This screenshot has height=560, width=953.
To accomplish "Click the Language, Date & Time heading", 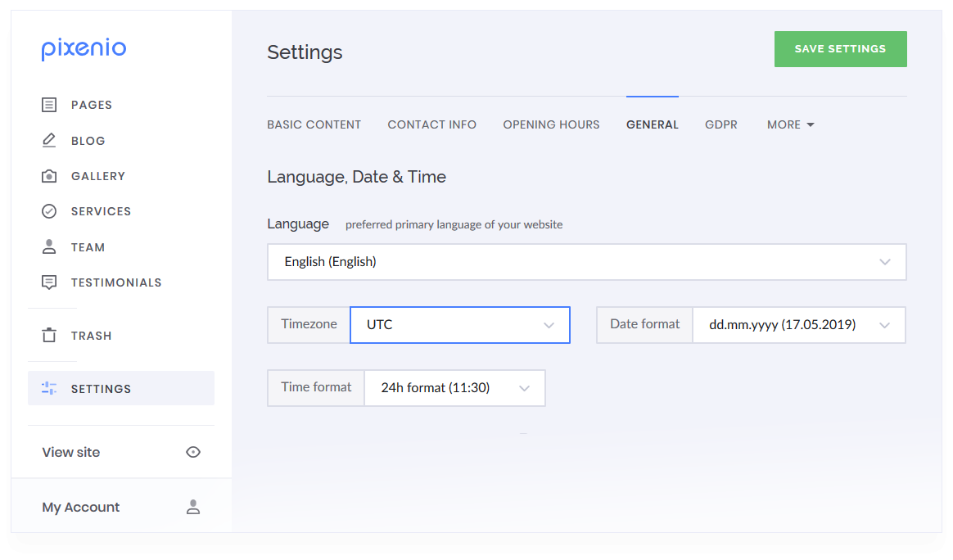I will pos(357,177).
